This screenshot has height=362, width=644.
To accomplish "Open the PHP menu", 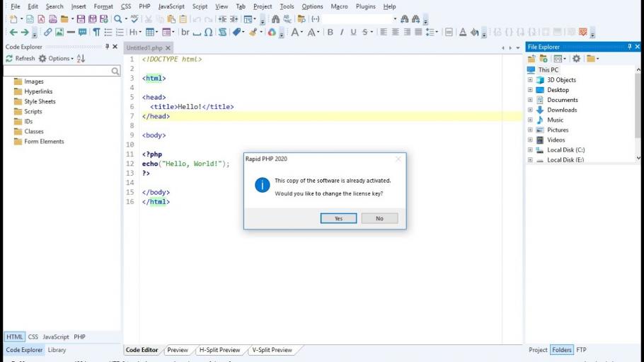I will [144, 6].
